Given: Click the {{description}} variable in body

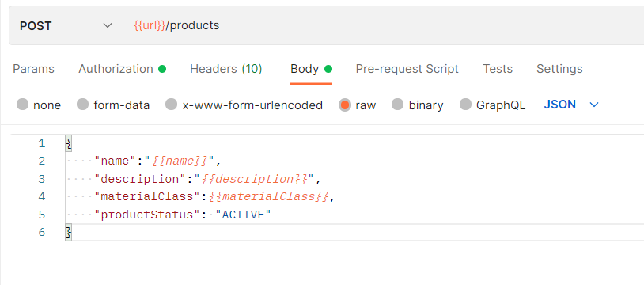Looking at the screenshot, I should 255,179.
